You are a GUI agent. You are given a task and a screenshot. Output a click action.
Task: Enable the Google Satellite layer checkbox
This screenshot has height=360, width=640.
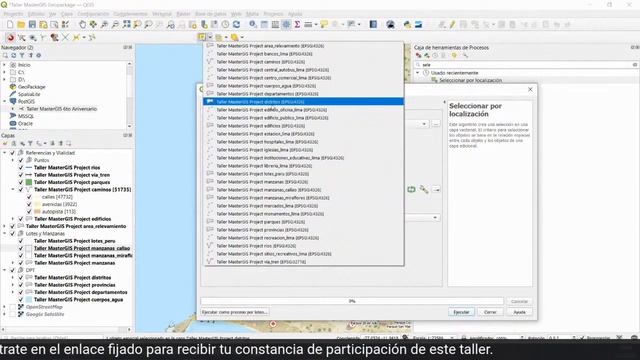pyautogui.click(x=13, y=314)
